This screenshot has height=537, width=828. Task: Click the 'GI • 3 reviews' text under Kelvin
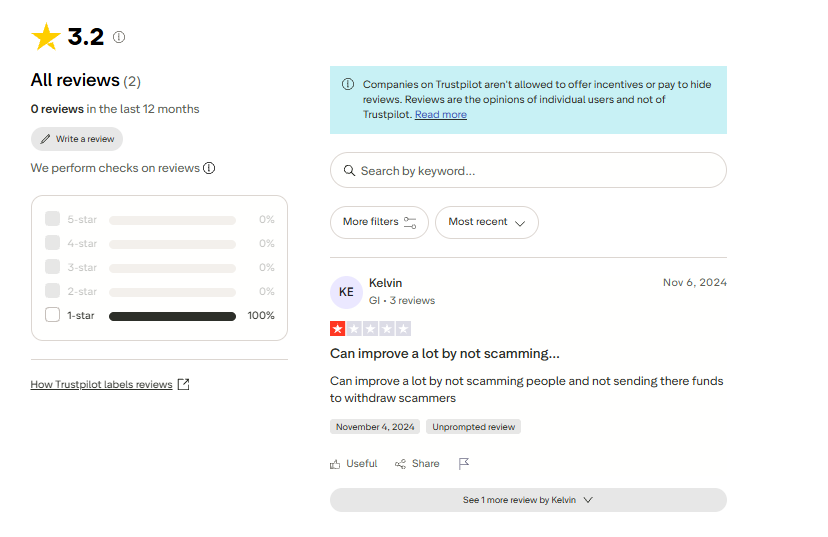pyautogui.click(x=402, y=300)
